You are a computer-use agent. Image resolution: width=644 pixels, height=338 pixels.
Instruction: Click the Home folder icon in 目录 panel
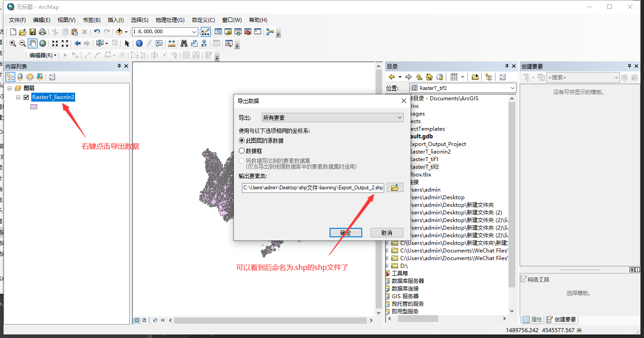[429, 77]
